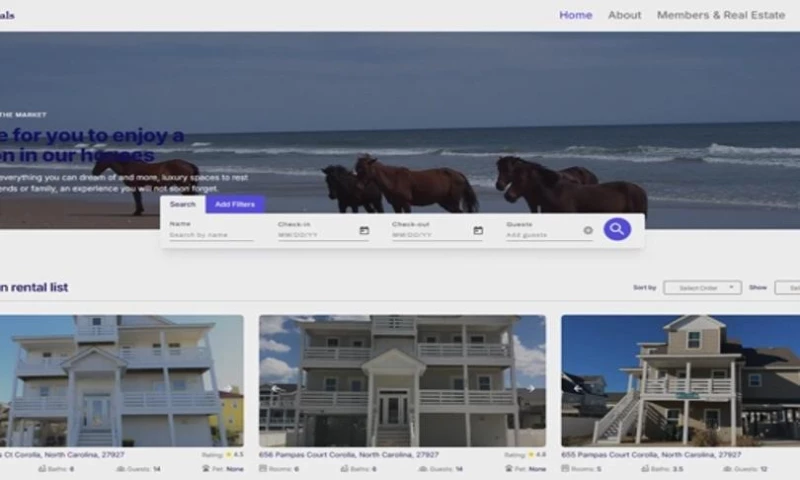This screenshot has height=480, width=800.
Task: Open the Sort by Select Order dropdown
Action: pos(702,288)
